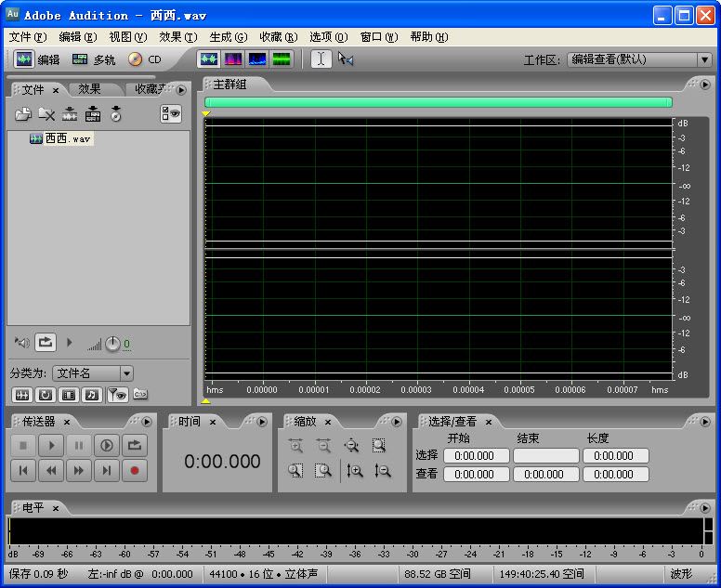The width and height of the screenshot is (721, 588).
Task: Open the 文件 menu
Action: click(28, 37)
